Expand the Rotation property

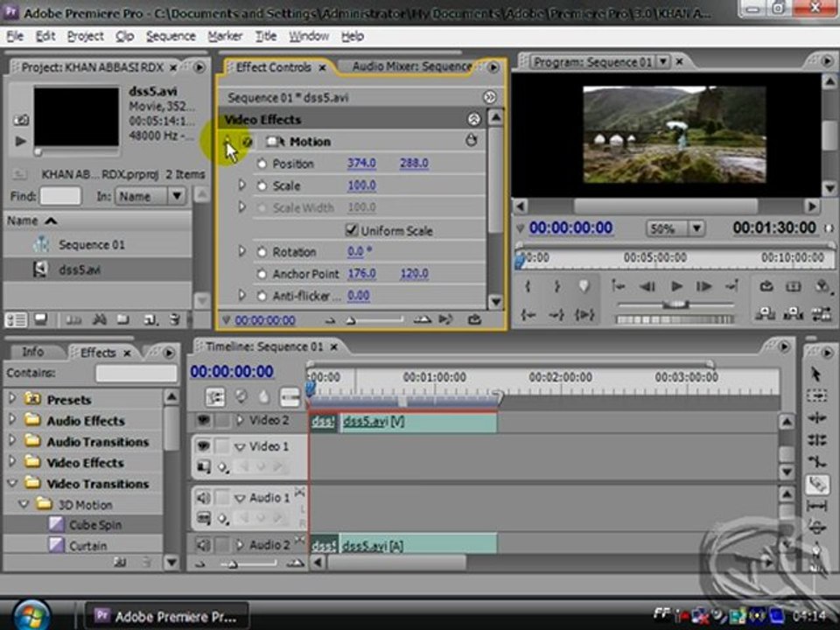coord(241,251)
